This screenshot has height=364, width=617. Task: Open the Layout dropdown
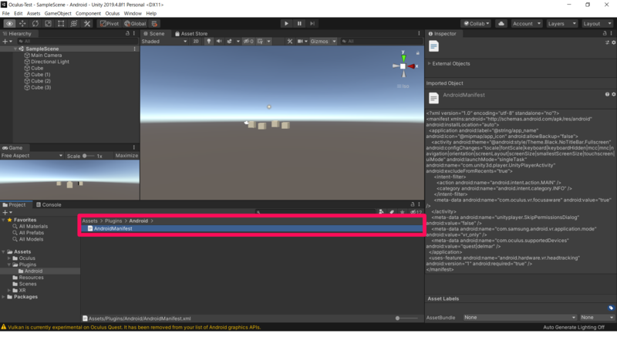point(597,24)
